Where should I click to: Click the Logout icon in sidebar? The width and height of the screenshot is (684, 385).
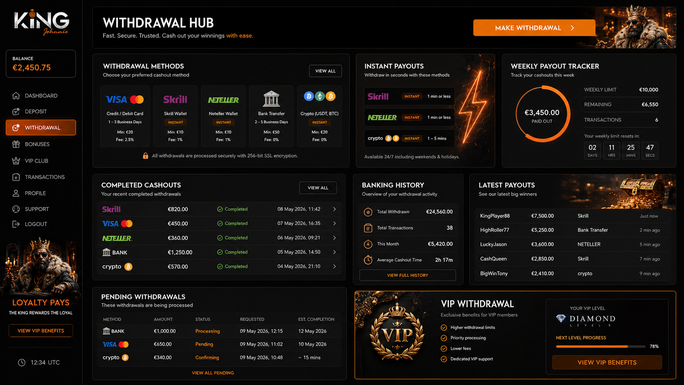16,224
